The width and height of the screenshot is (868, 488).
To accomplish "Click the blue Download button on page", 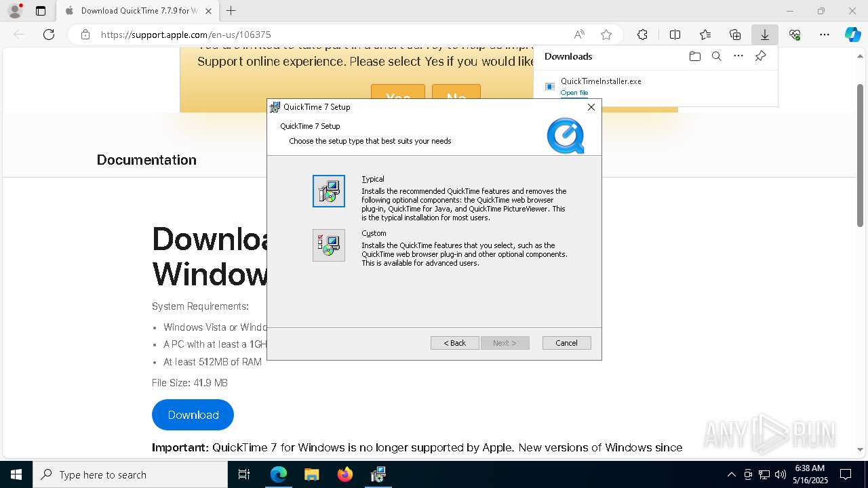I will 193,415.
